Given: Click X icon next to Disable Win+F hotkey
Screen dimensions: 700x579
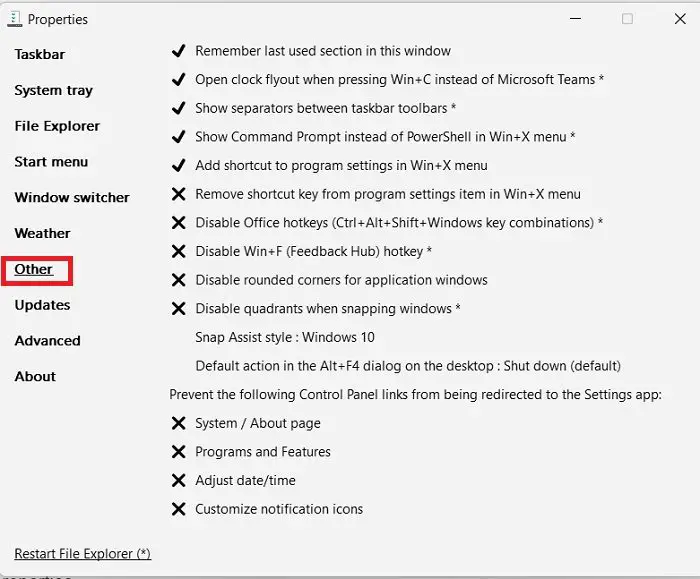Looking at the screenshot, I should click(x=179, y=251).
